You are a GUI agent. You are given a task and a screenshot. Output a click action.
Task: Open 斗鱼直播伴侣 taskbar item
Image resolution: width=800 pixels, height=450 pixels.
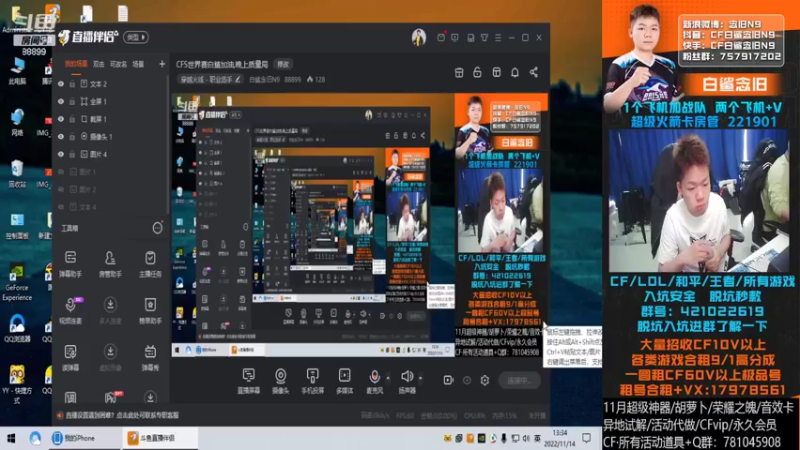click(159, 438)
